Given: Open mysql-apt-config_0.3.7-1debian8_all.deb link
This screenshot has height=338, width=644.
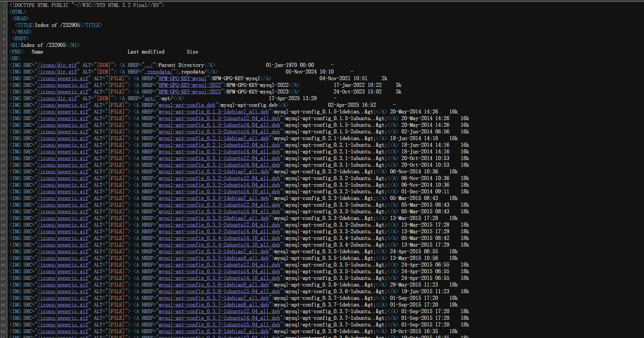Looking at the screenshot, I should tap(214, 305).
